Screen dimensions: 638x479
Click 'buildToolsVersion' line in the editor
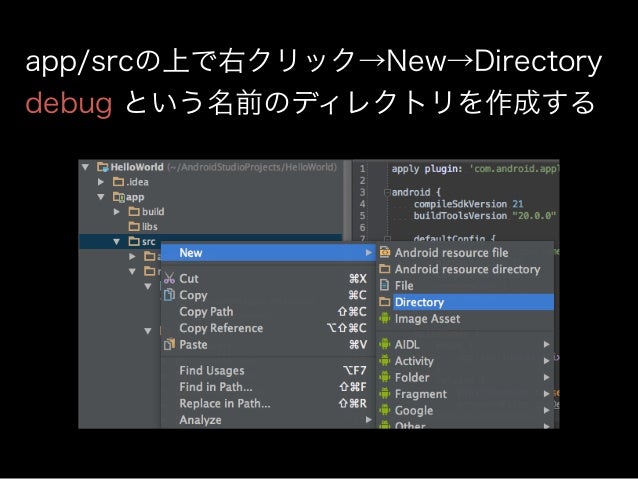(x=485, y=216)
